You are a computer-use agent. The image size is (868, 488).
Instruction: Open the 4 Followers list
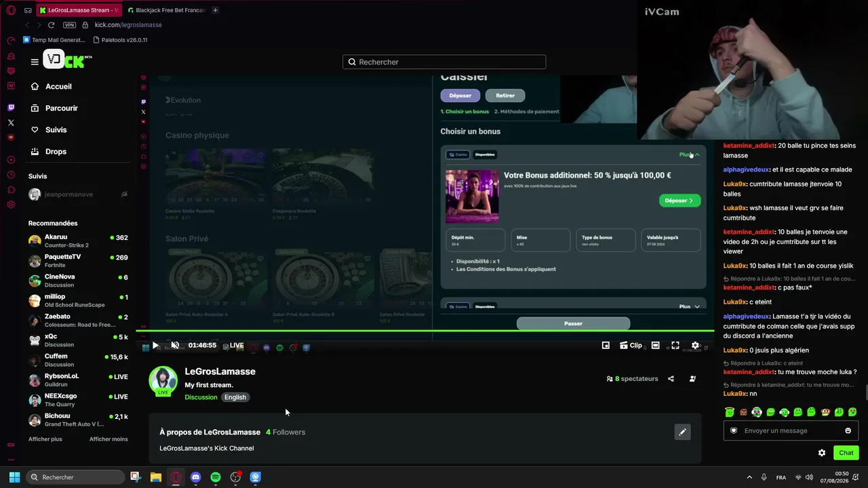[x=285, y=432]
